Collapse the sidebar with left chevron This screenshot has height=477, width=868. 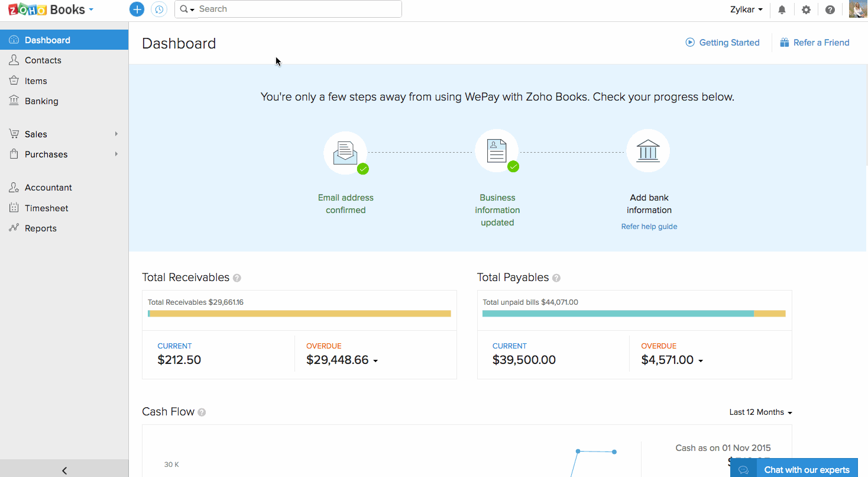click(x=64, y=470)
